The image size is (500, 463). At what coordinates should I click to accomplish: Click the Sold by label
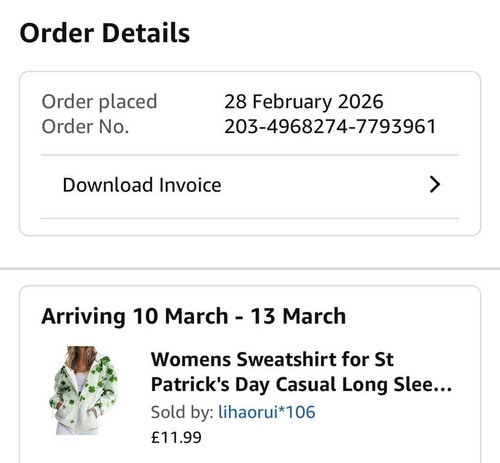(182, 412)
